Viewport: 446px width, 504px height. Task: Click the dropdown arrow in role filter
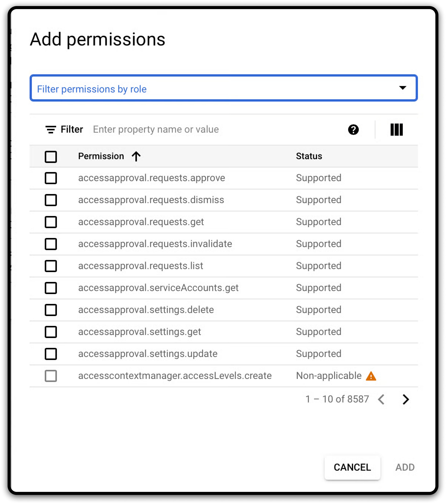point(403,88)
